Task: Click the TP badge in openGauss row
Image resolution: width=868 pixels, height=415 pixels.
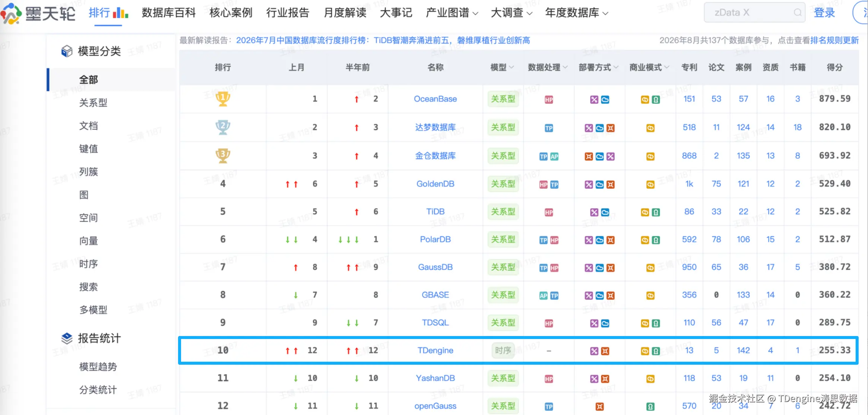Action: [549, 407]
